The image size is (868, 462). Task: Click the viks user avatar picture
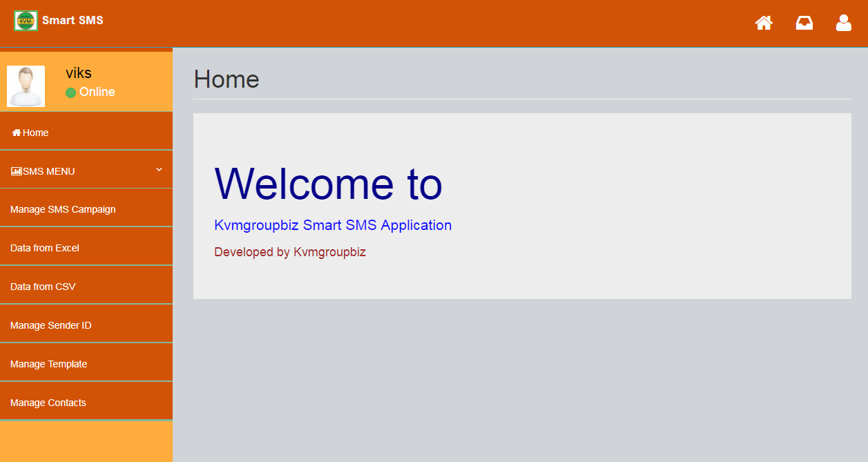click(x=26, y=86)
